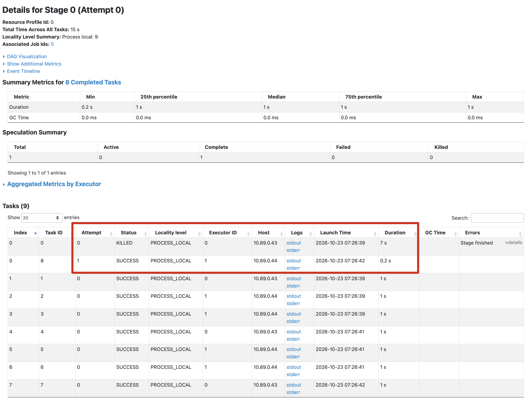
Task: Select the Total Time Across All Tasks value
Action: 75,30
